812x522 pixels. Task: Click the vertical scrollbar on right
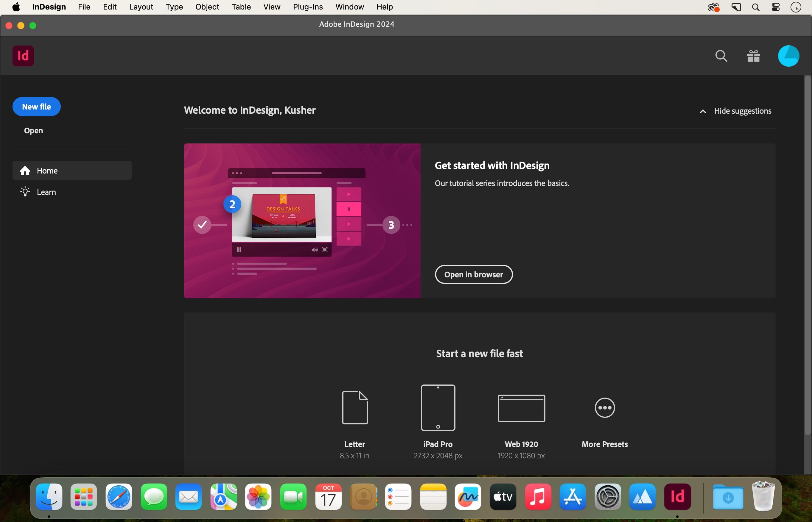pos(807,255)
